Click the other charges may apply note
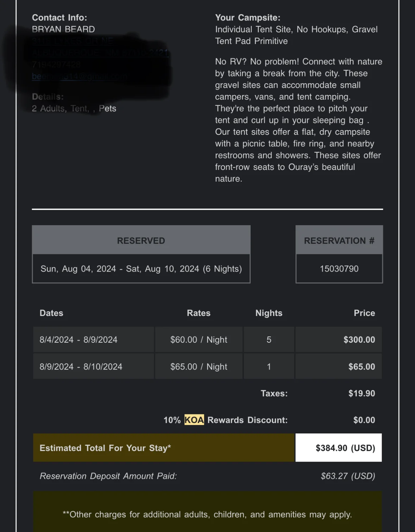 [x=207, y=514]
